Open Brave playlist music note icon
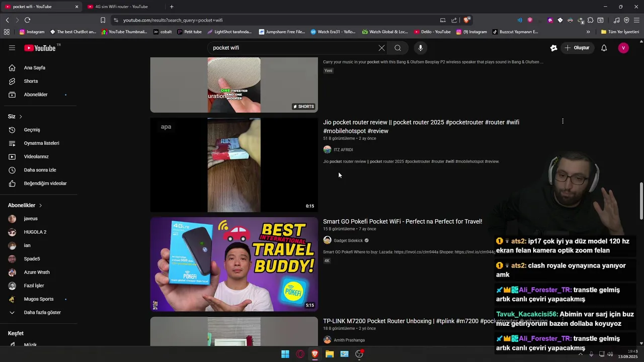 click(x=616, y=20)
